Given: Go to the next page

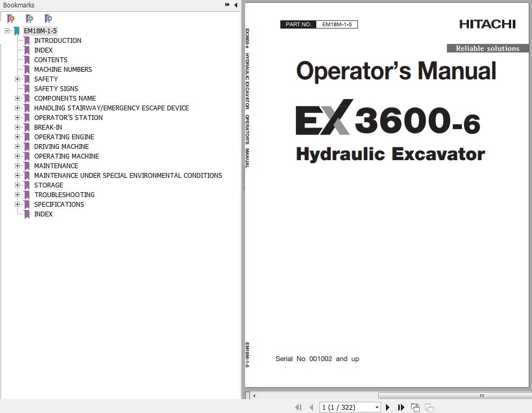Looking at the screenshot, I should coord(388,408).
